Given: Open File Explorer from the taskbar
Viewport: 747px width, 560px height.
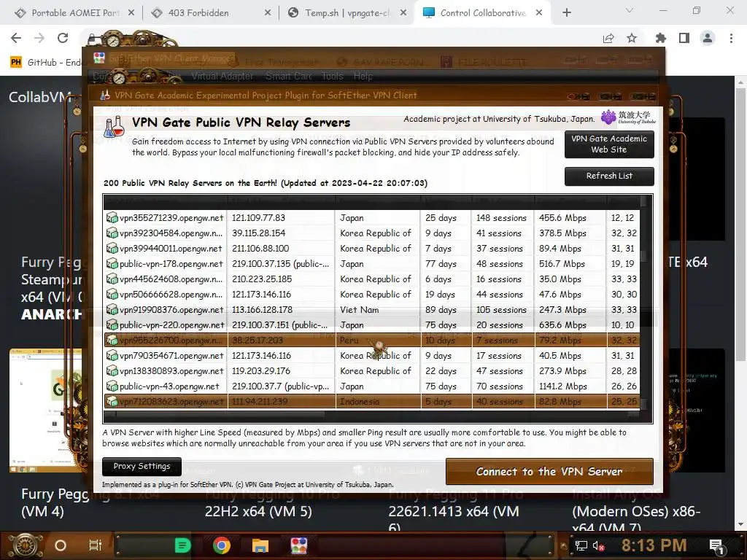Looking at the screenshot, I should (x=260, y=545).
